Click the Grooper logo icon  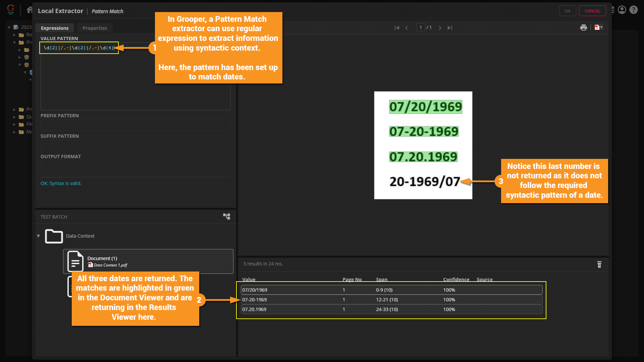11,9
